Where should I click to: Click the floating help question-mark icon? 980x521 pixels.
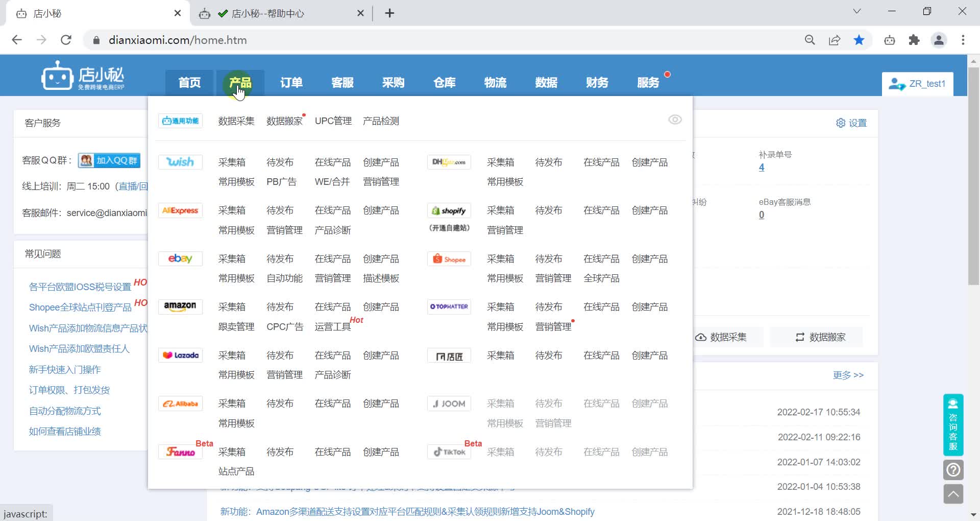pos(953,470)
